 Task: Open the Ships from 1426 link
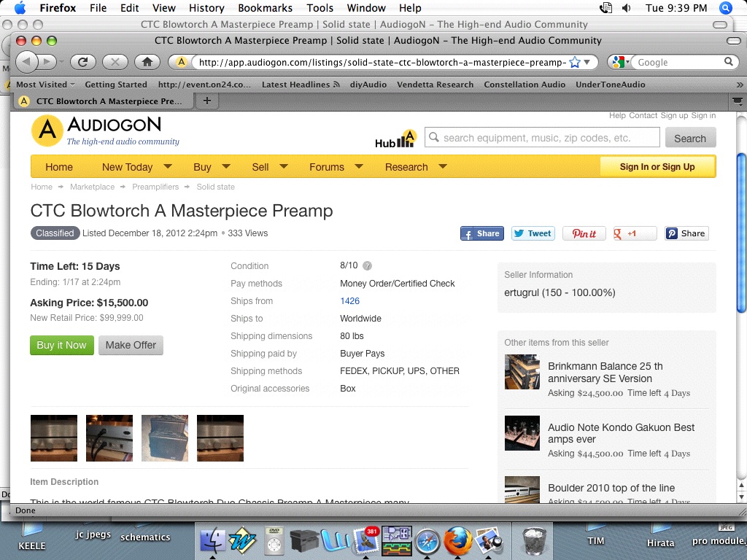[349, 301]
